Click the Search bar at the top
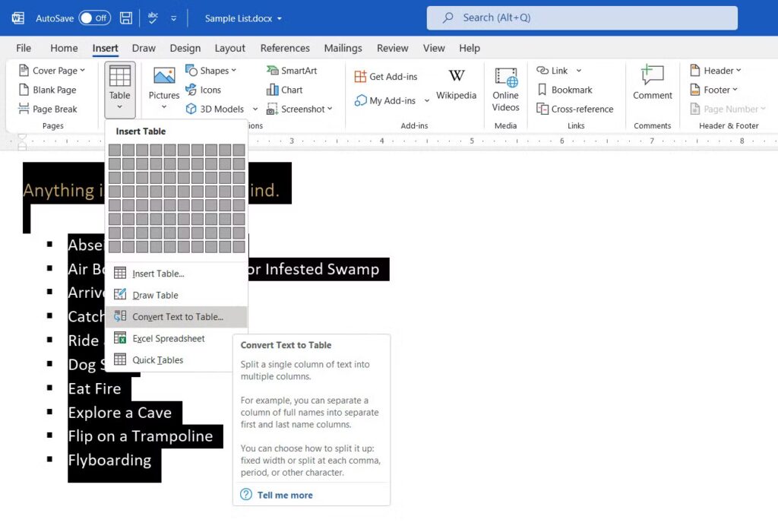Image resolution: width=778 pixels, height=532 pixels. coord(582,17)
